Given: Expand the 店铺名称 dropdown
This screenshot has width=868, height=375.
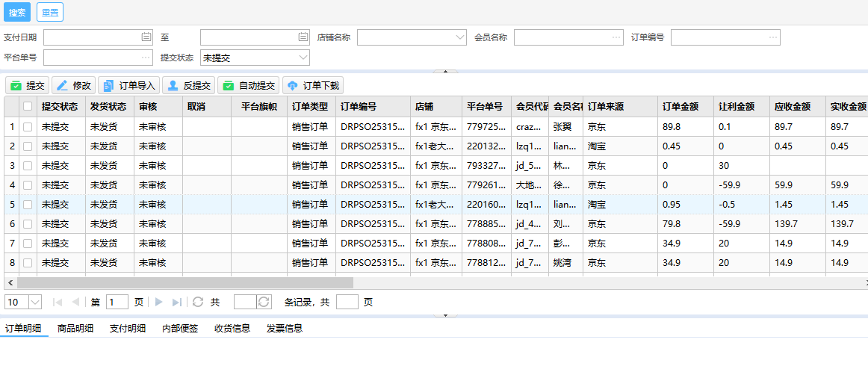Looking at the screenshot, I should tap(460, 37).
